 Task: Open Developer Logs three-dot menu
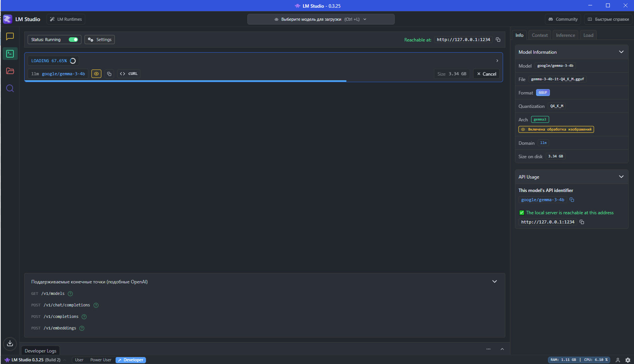[x=488, y=349]
